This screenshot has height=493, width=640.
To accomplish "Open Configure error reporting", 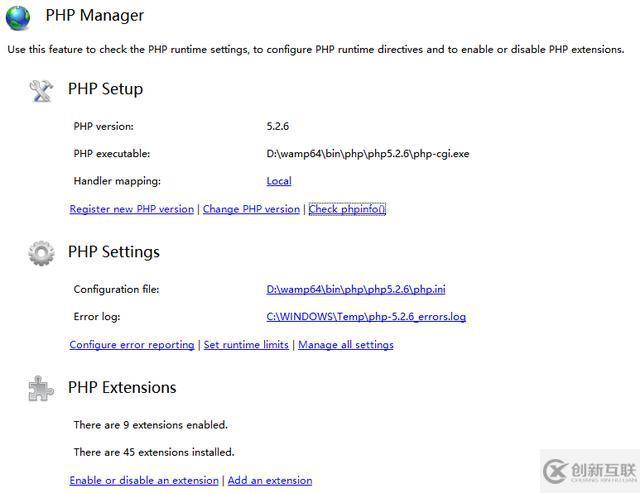I will pyautogui.click(x=132, y=345).
